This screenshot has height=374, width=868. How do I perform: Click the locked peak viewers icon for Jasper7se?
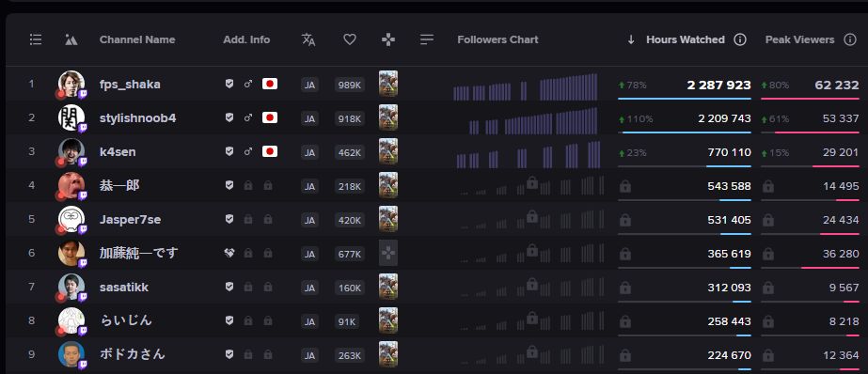[767, 220]
